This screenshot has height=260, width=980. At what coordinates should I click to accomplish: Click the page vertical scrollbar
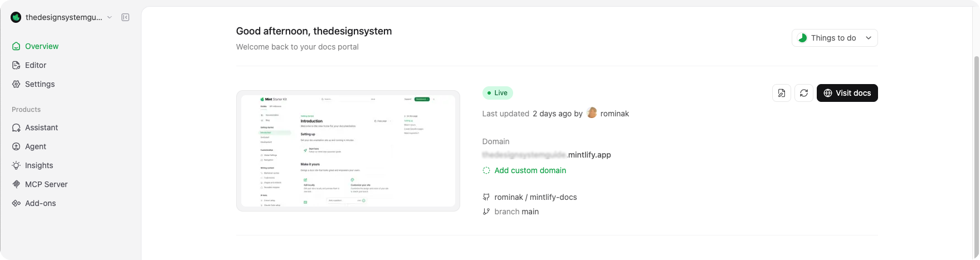976,156
